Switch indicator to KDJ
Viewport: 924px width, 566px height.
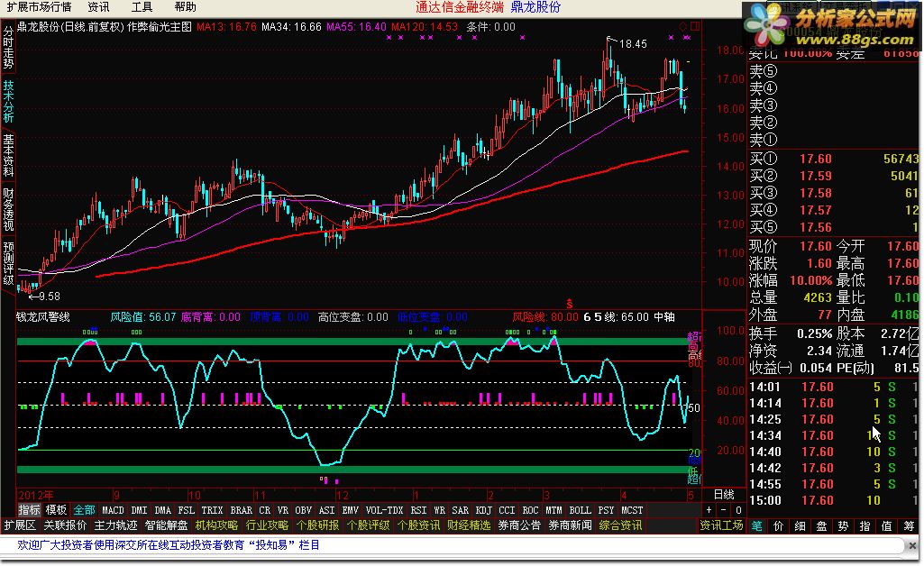click(483, 510)
